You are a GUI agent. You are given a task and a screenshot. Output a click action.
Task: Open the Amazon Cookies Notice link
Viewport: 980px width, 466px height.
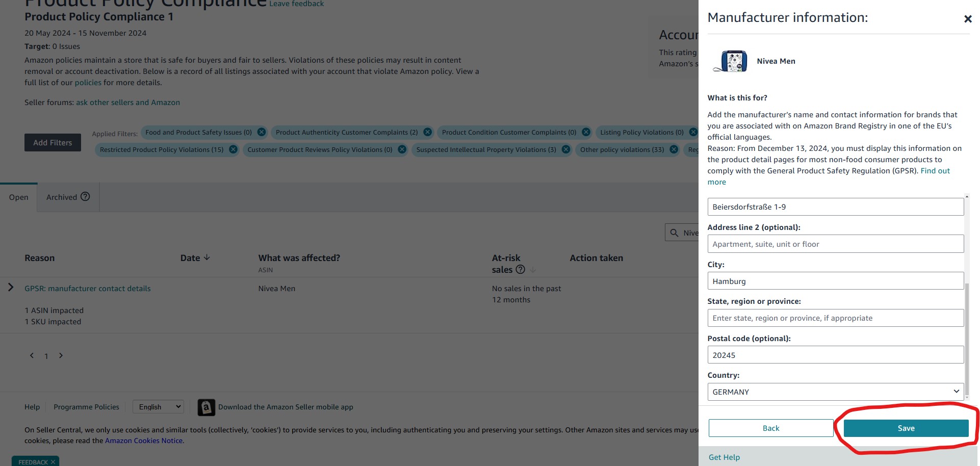[x=144, y=441]
